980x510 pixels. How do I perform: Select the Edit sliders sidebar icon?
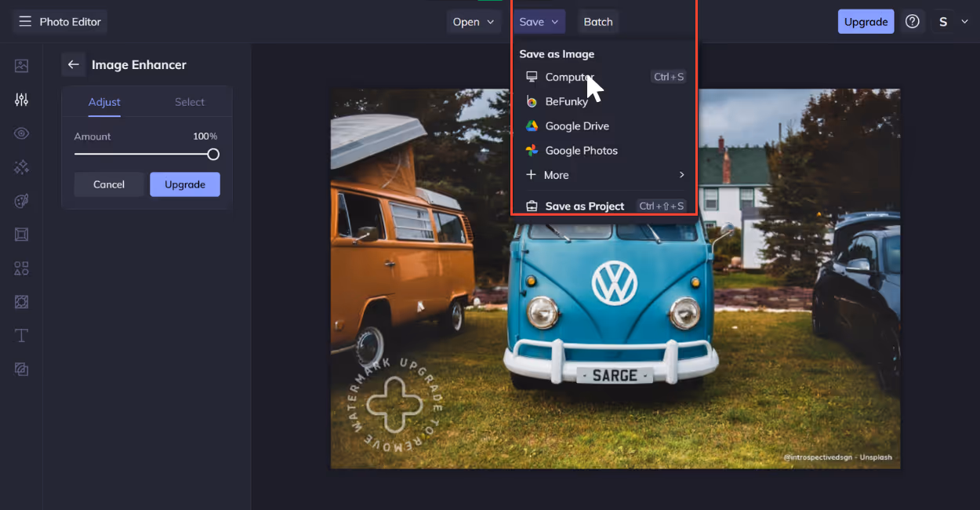pos(21,100)
